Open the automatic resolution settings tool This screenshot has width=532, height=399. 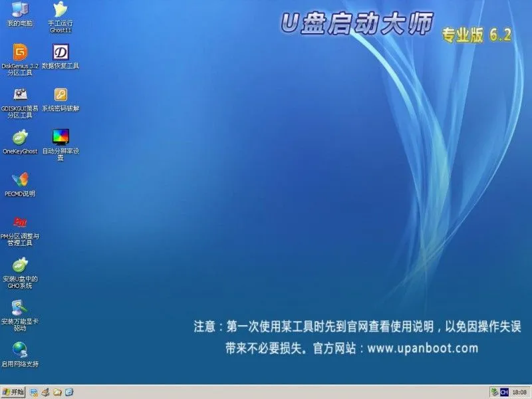pos(60,142)
